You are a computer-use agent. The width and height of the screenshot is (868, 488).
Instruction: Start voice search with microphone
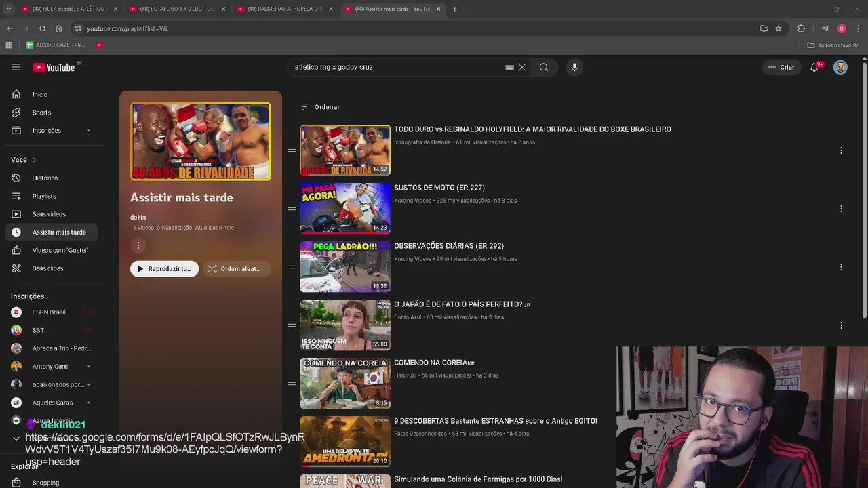click(x=574, y=67)
